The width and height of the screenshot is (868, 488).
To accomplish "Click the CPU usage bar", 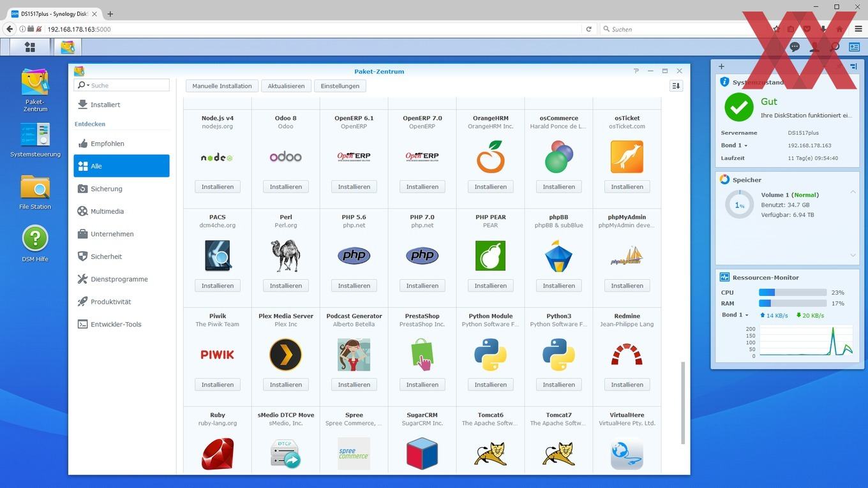I will (x=793, y=292).
